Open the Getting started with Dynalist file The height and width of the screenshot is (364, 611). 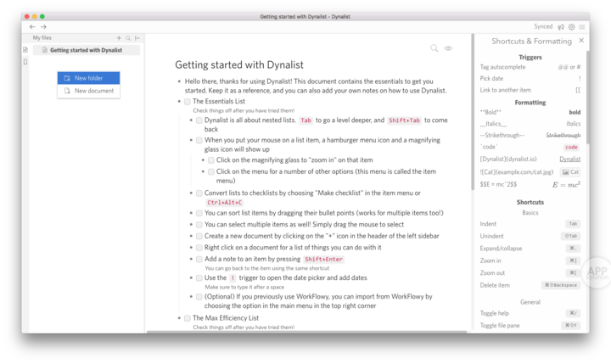[x=86, y=50]
